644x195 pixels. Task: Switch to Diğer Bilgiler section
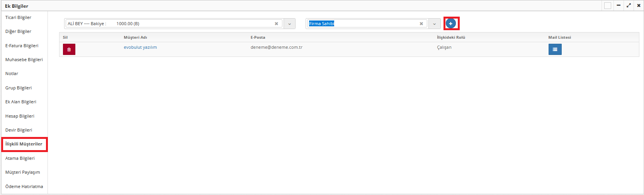[18, 31]
